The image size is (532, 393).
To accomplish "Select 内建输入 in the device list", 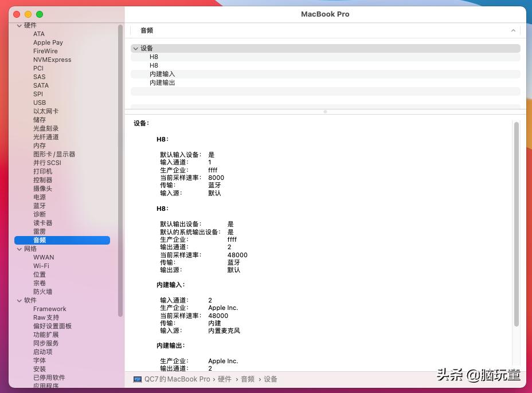I will pos(161,74).
